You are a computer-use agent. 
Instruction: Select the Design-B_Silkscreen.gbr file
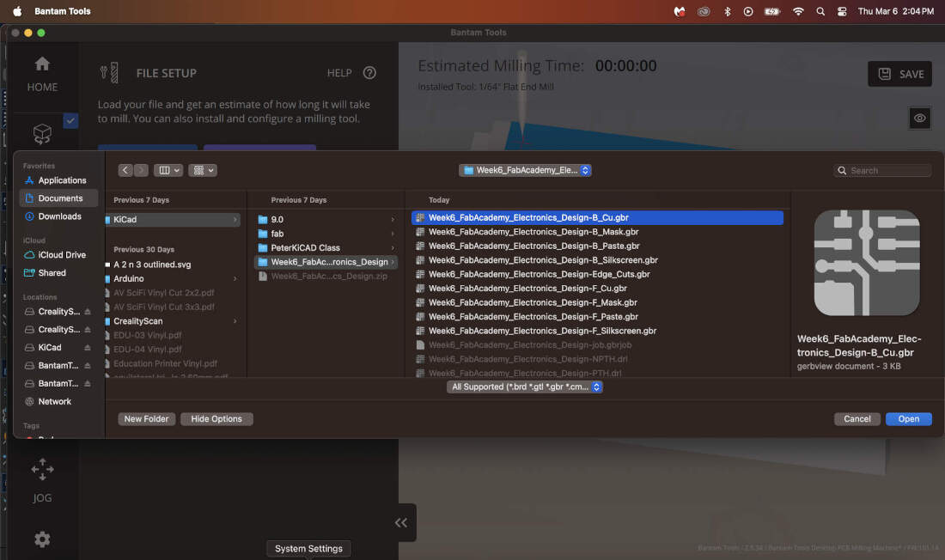pyautogui.click(x=597, y=260)
